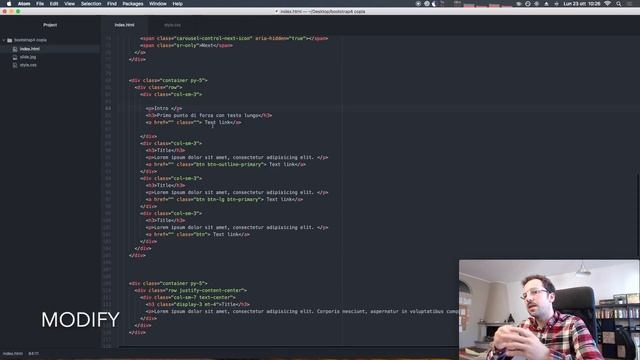Open the Selection menu
This screenshot has width=640, height=360.
click(91, 4)
